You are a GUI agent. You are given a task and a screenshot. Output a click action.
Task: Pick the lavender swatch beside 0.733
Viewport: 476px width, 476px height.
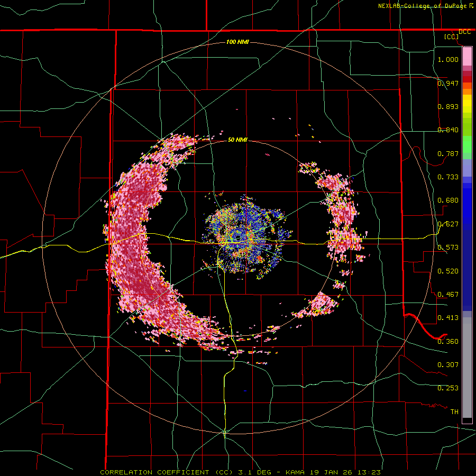(x=467, y=168)
